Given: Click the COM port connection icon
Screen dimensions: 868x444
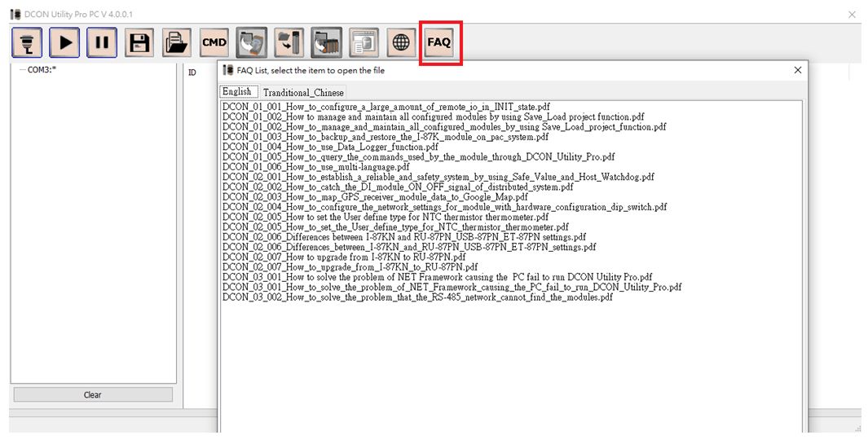Looking at the screenshot, I should [27, 42].
